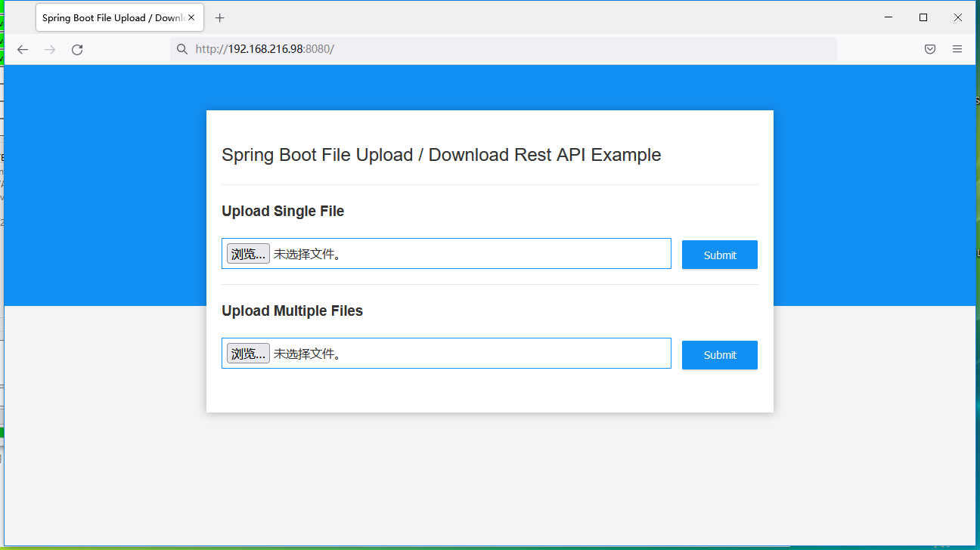Minimize the browser window
Viewport: 980px width, 550px height.
tap(888, 17)
